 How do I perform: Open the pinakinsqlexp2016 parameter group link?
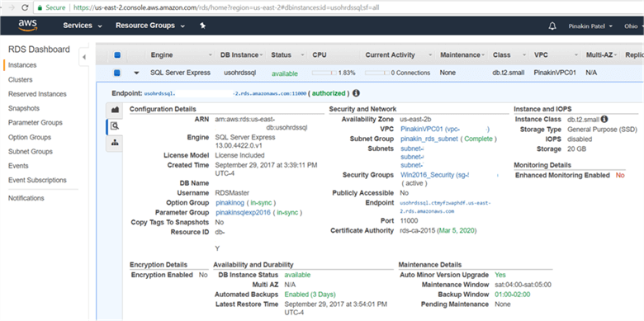243,213
